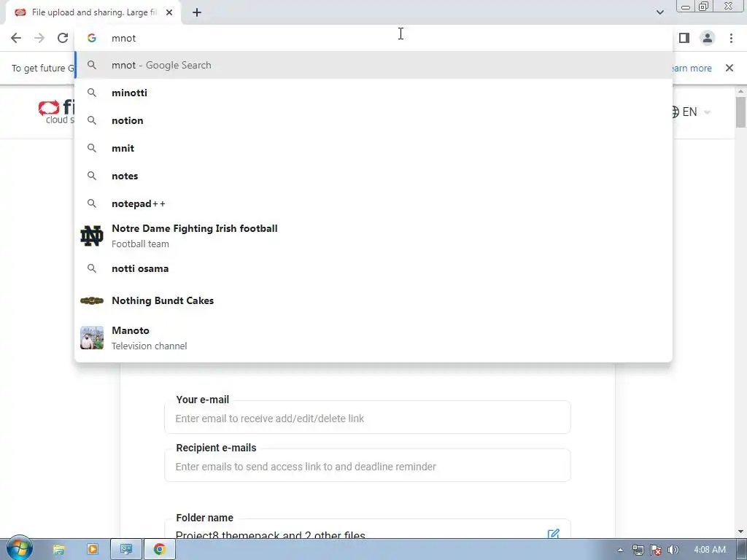Open the Chrome profile avatar
This screenshot has height=560, width=747.
tap(708, 38)
